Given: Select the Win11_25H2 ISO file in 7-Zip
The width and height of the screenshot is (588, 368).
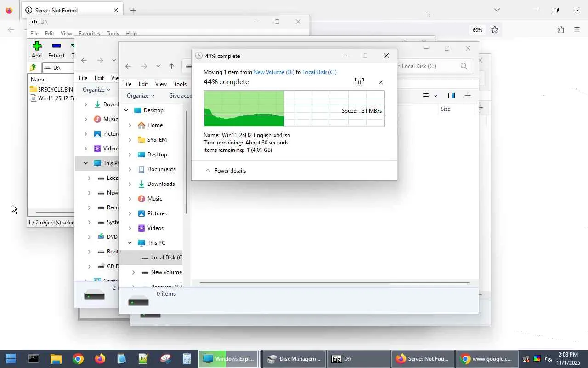Looking at the screenshot, I should pos(52,98).
